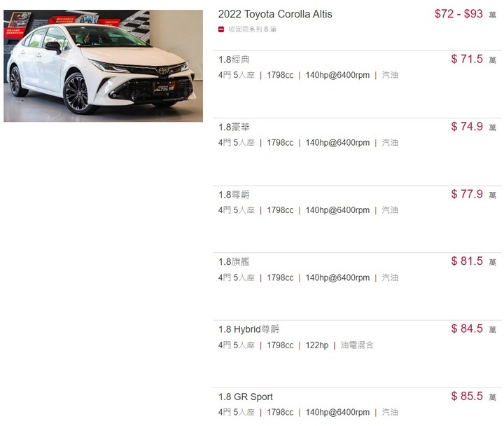Open the 2022 Toyota Corolla Altis title
The width and height of the screenshot is (504, 426).
(x=275, y=14)
